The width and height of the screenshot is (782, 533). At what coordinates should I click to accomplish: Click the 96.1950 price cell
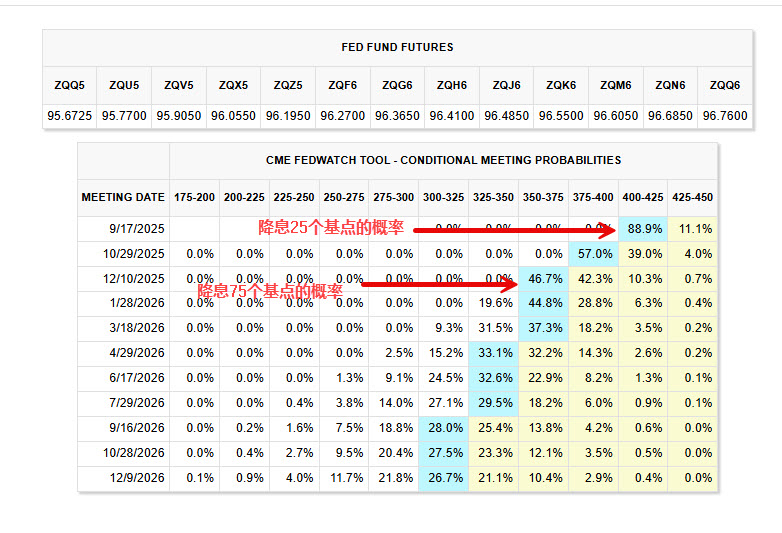[288, 116]
